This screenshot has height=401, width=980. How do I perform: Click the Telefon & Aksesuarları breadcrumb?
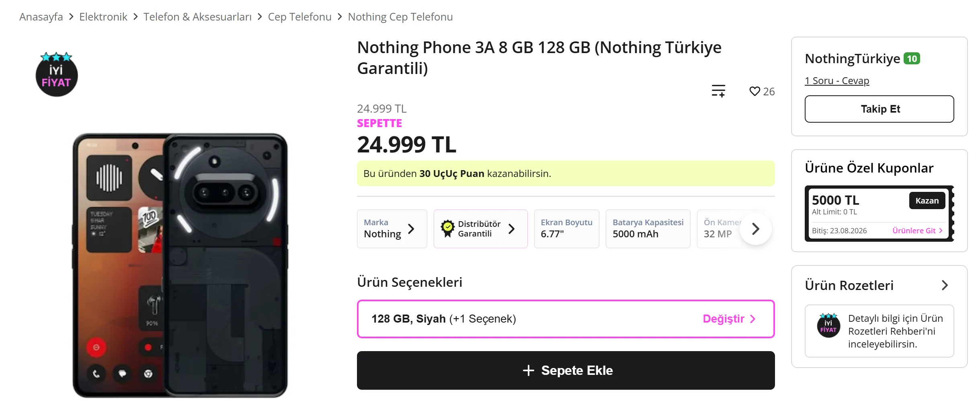pos(197,17)
